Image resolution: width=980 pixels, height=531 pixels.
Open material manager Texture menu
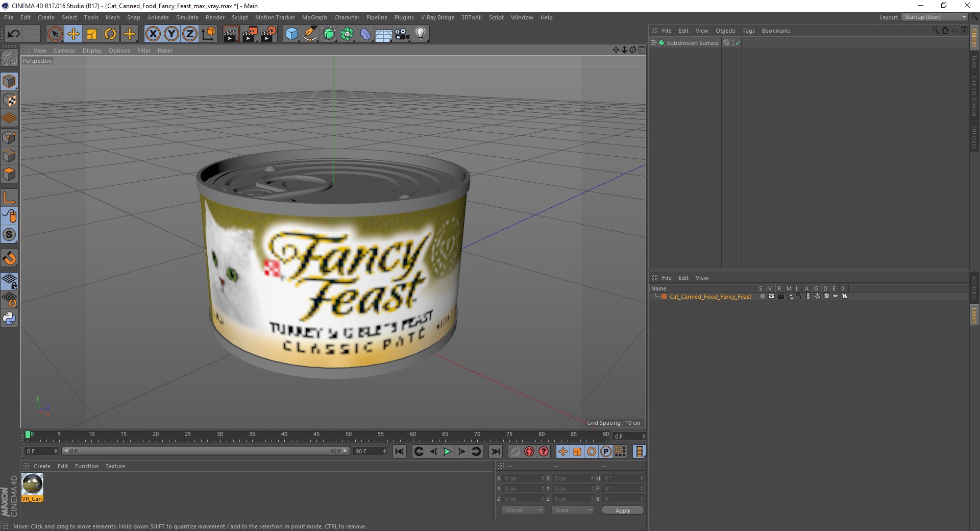tap(115, 466)
